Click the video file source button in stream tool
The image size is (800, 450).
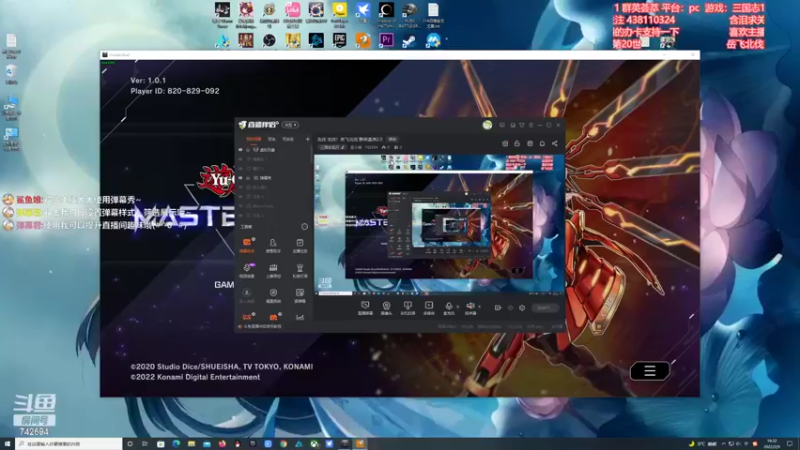(429, 308)
